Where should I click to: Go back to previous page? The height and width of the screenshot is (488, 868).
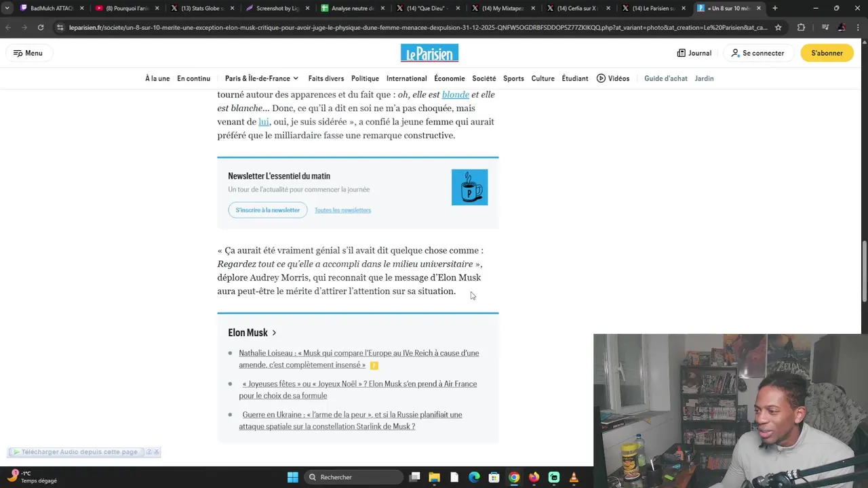click(8, 27)
